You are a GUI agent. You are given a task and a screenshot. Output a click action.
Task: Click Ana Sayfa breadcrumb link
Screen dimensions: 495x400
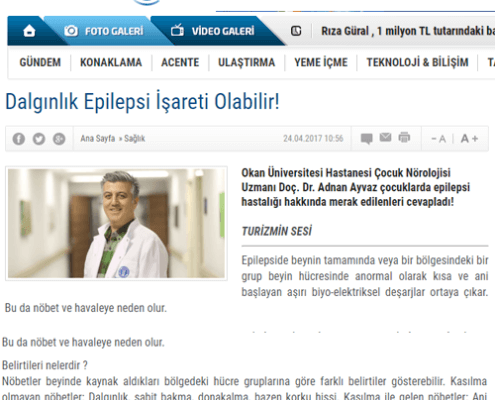(98, 138)
